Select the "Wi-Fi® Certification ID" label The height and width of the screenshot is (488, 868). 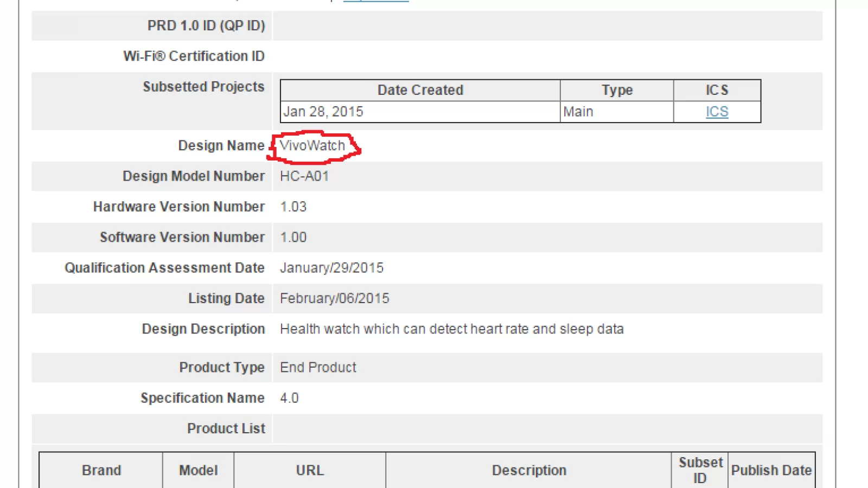click(x=194, y=56)
